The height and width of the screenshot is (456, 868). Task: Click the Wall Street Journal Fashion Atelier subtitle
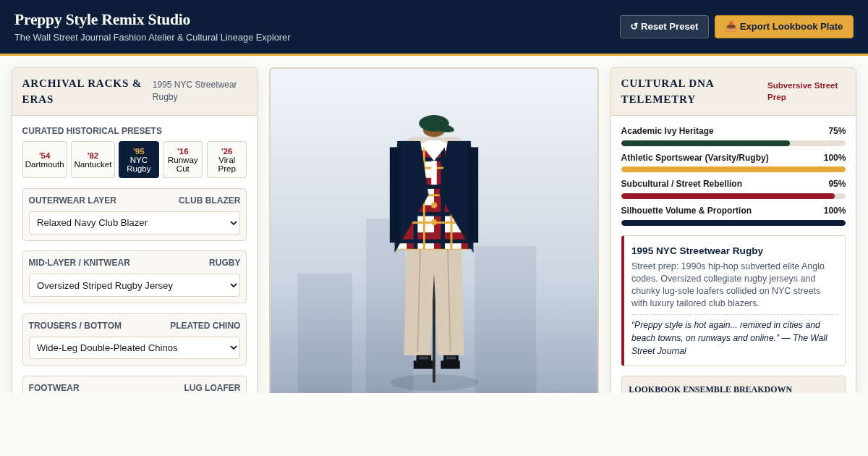point(153,37)
